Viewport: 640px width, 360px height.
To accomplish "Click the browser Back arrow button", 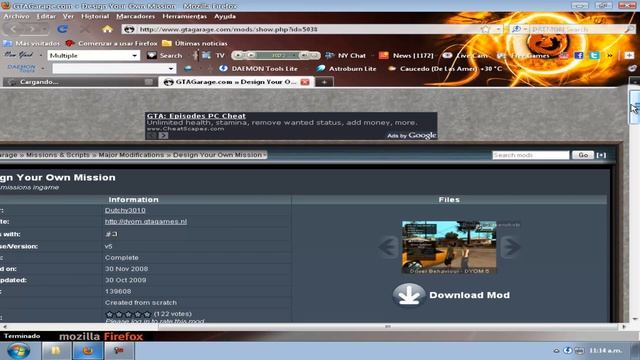I will [x=13, y=29].
